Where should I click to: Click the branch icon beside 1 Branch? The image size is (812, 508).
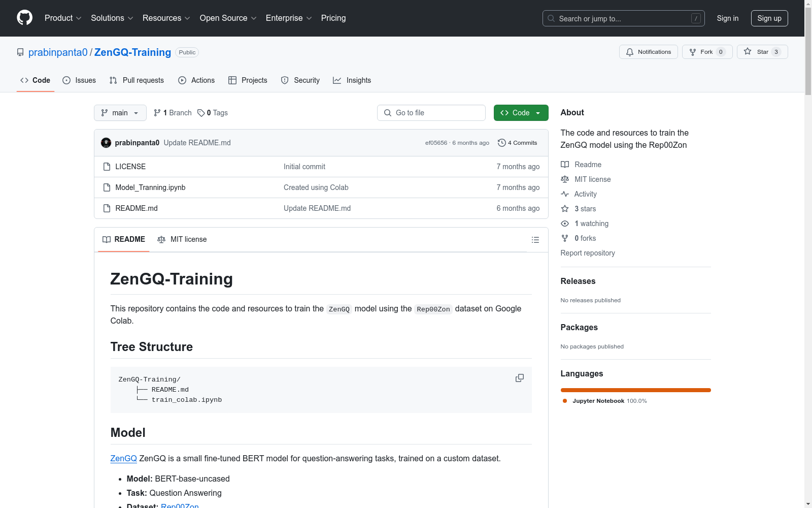click(157, 113)
